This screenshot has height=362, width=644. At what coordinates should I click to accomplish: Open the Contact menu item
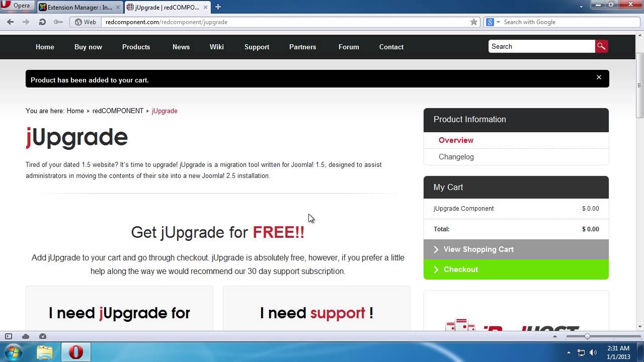coord(391,47)
